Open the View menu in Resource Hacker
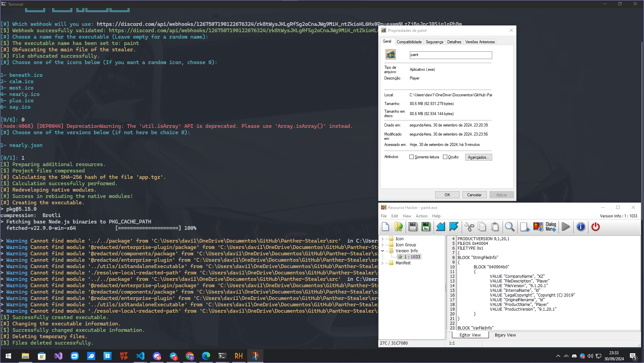The height and width of the screenshot is (363, 644). [407, 216]
